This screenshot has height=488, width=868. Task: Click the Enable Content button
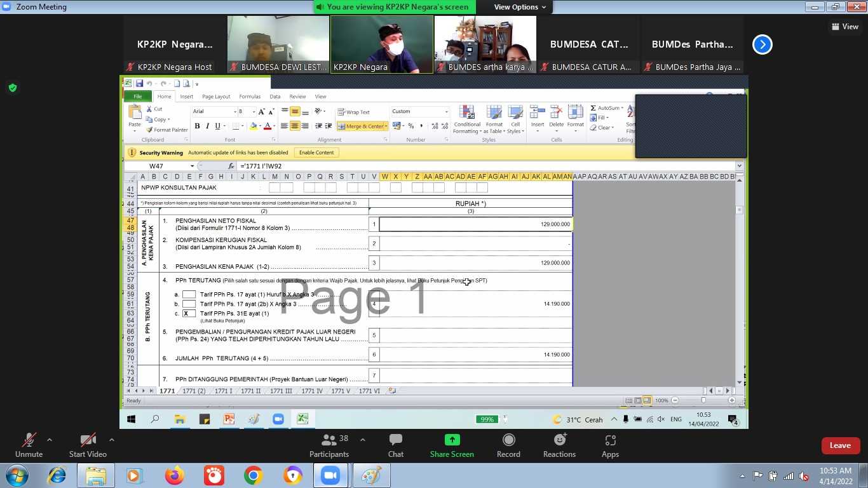pyautogui.click(x=316, y=152)
